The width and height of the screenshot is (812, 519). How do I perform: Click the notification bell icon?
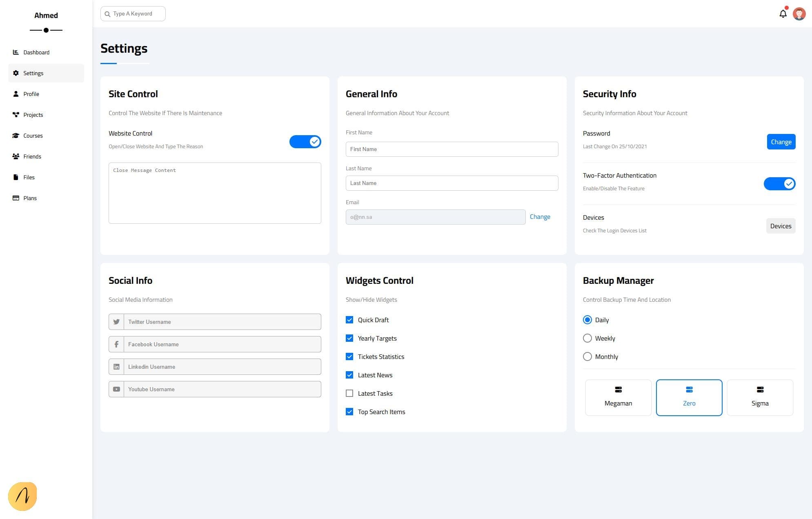point(783,14)
